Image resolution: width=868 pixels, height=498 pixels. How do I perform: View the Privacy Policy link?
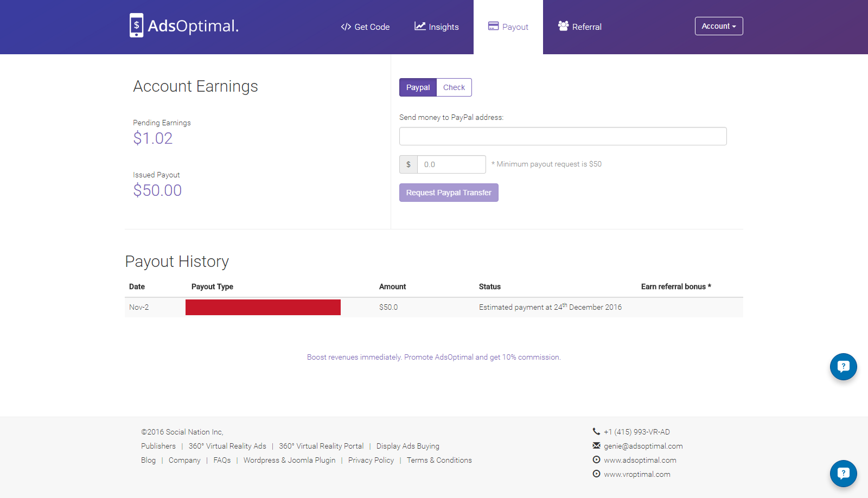pyautogui.click(x=371, y=460)
